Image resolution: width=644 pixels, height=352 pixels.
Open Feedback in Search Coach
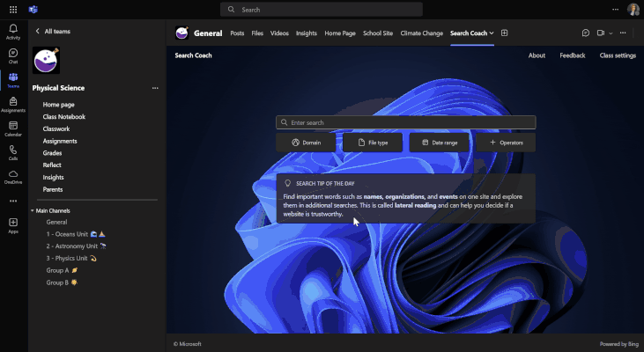point(573,55)
